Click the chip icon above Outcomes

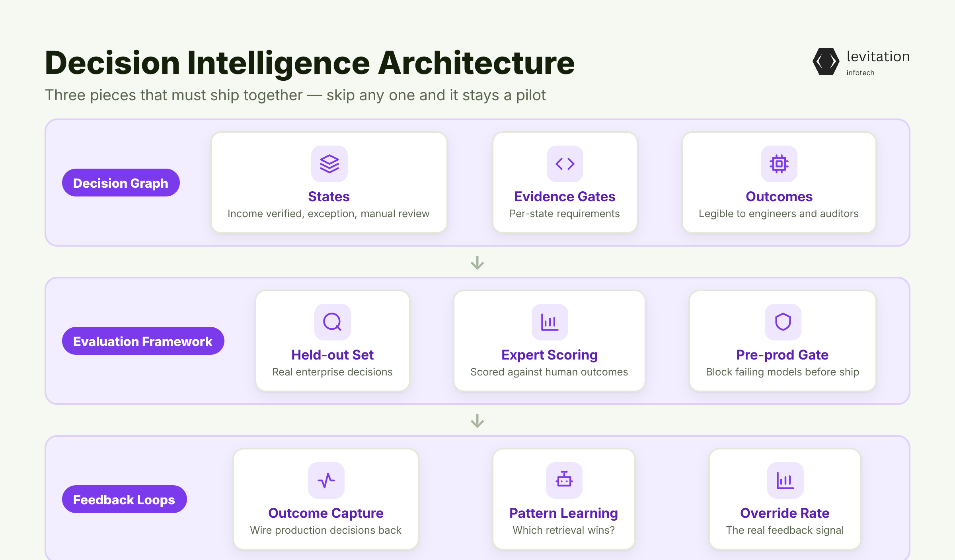tap(779, 164)
